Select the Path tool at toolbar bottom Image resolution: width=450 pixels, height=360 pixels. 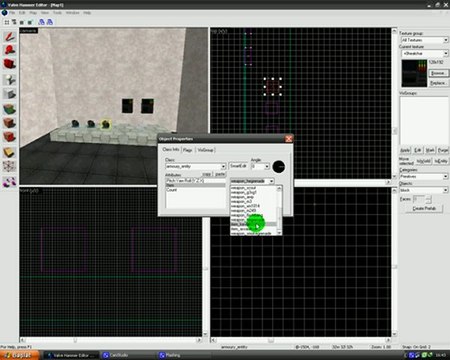click(x=9, y=182)
